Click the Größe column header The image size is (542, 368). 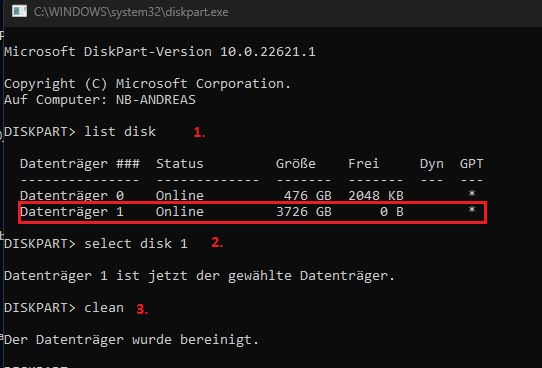[x=296, y=164]
